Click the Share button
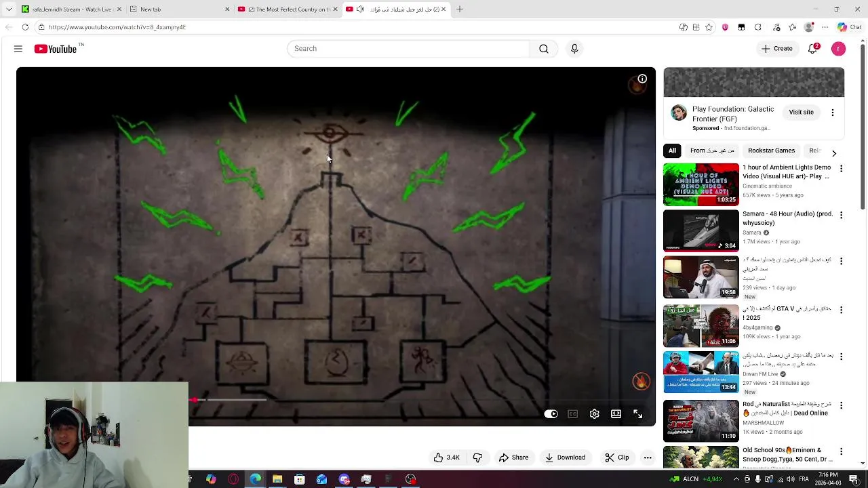 click(x=513, y=457)
